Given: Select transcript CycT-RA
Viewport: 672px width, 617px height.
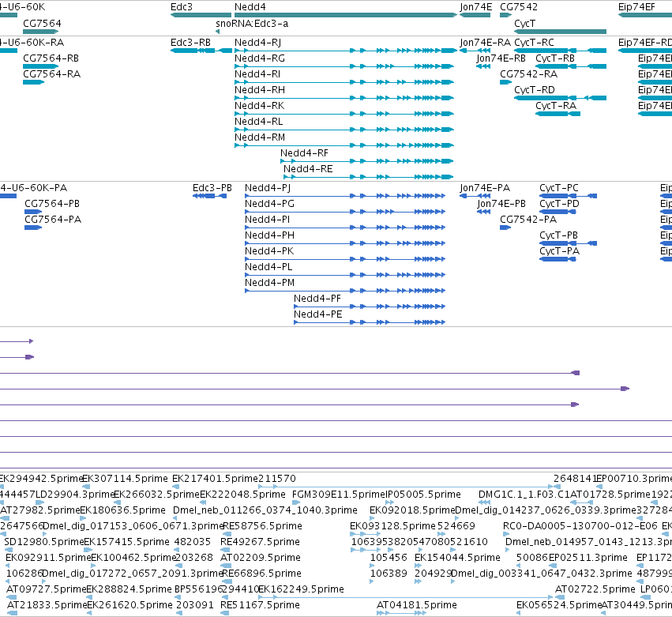Looking at the screenshot, I should point(556,106).
